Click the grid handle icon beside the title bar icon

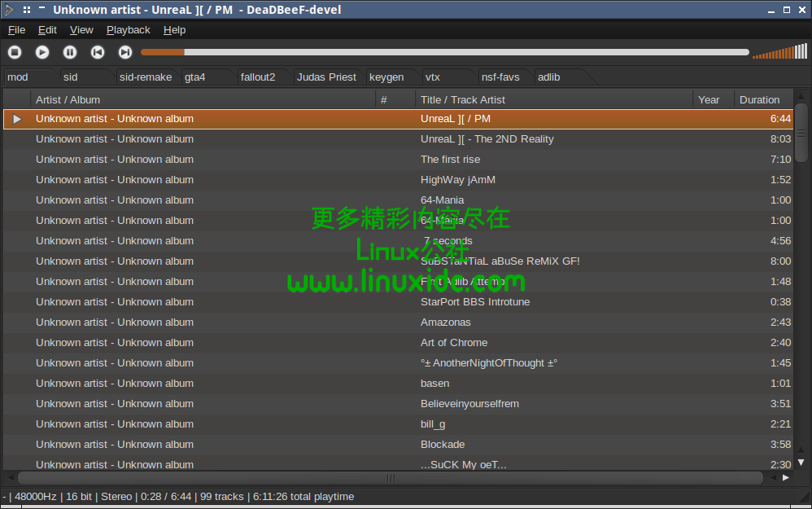tap(28, 10)
